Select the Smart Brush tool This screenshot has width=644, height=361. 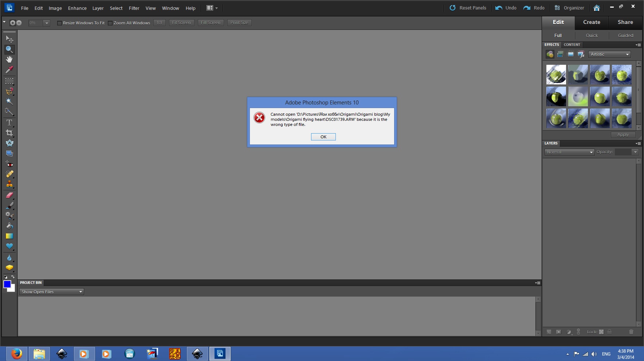tap(9, 215)
